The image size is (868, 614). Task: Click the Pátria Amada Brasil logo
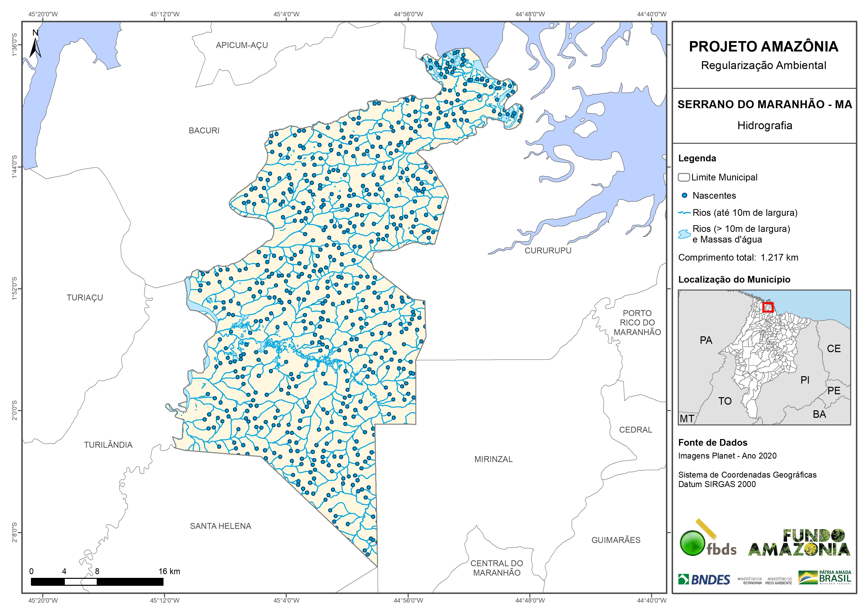click(825, 578)
